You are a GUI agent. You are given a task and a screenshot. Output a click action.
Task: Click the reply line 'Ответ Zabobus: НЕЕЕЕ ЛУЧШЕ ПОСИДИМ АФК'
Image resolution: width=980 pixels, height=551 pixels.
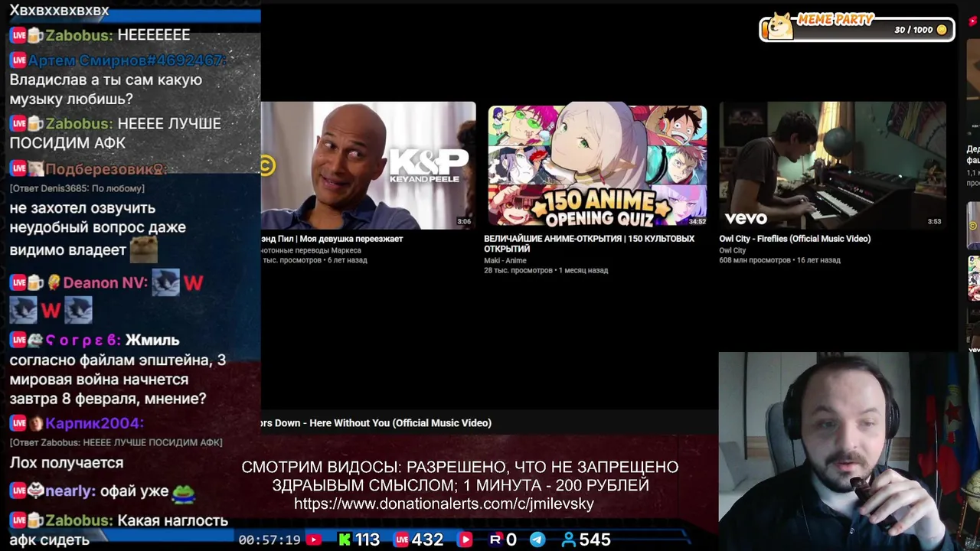[x=116, y=442]
